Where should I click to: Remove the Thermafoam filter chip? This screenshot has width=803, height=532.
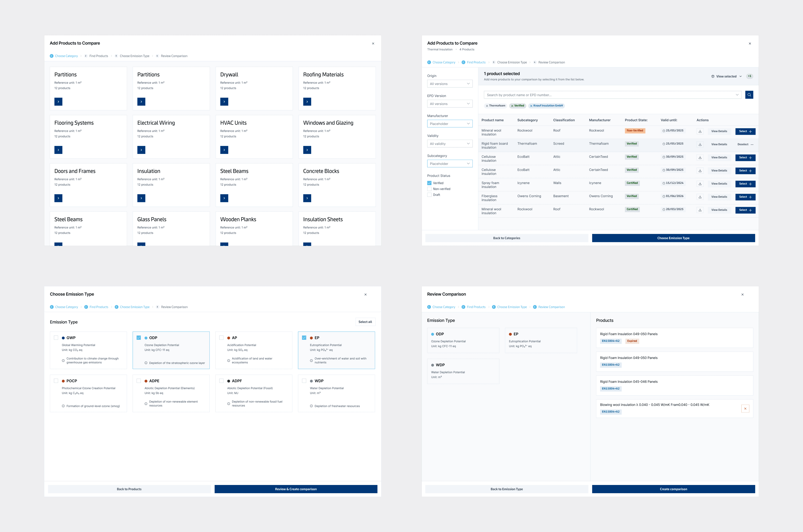coord(487,106)
